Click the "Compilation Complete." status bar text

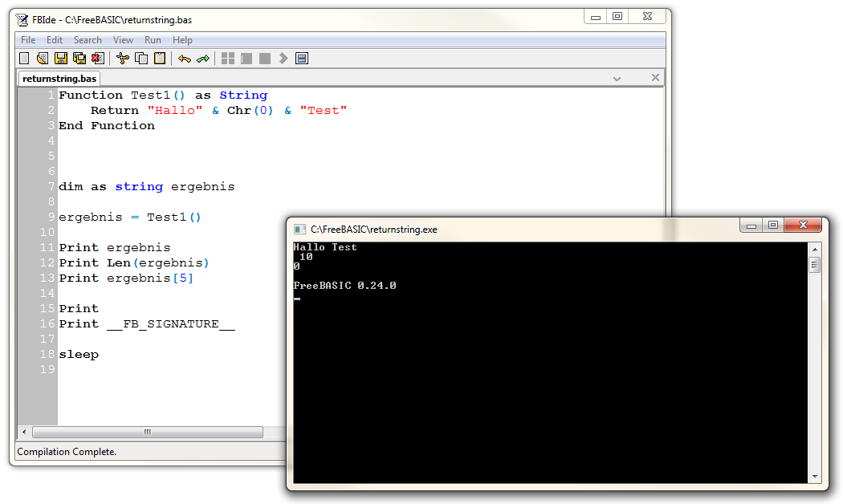click(x=67, y=452)
